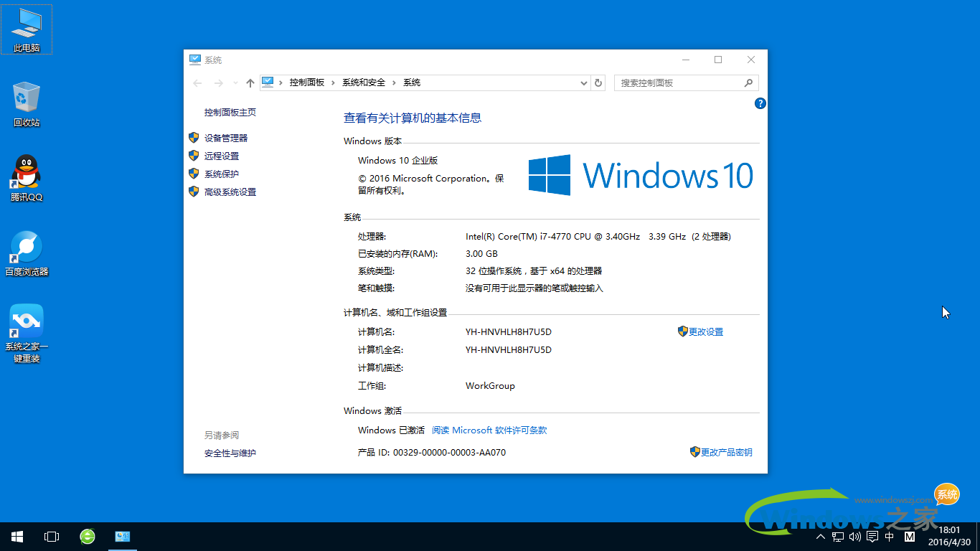980x551 pixels.
Task: Expand the notification area hidden icons chevron
Action: coord(820,536)
